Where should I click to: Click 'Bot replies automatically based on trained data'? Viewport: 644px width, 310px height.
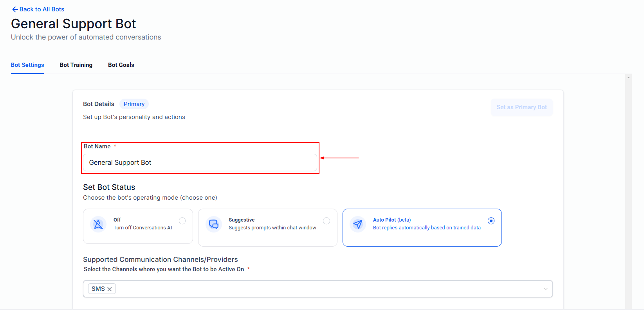(427, 228)
